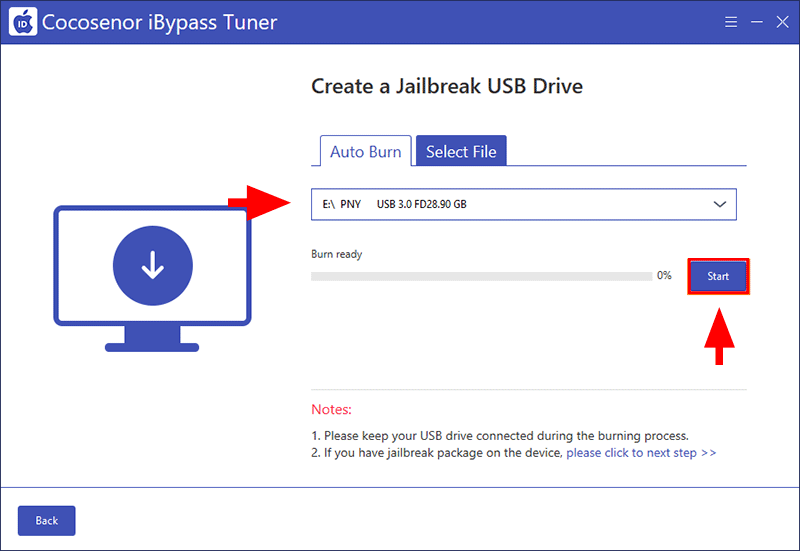800x551 pixels.
Task: Open the USB drive selection dropdown
Action: (524, 205)
